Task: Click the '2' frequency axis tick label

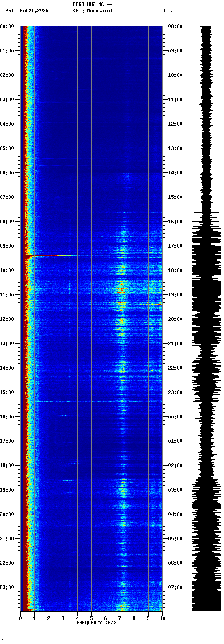Action: pyautogui.click(x=49, y=618)
